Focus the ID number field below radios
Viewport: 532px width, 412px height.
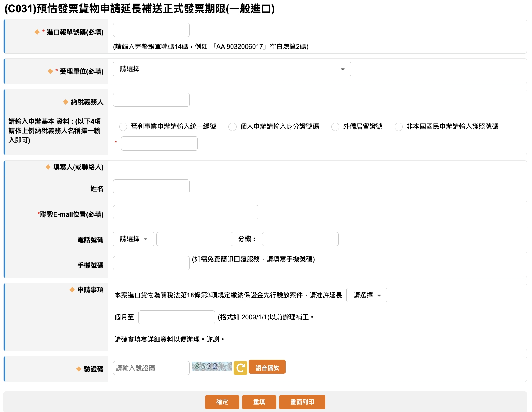159,143
